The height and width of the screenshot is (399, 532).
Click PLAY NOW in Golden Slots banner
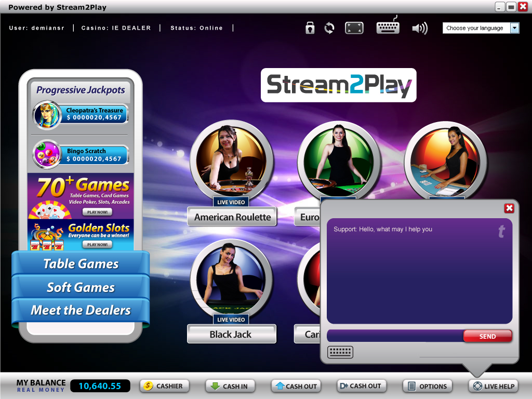click(97, 244)
